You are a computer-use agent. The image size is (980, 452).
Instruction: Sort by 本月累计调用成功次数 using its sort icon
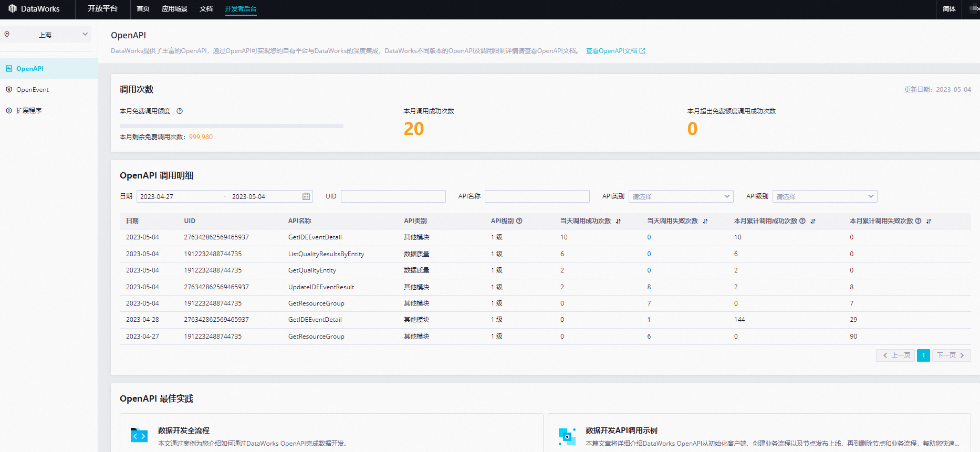[813, 221]
